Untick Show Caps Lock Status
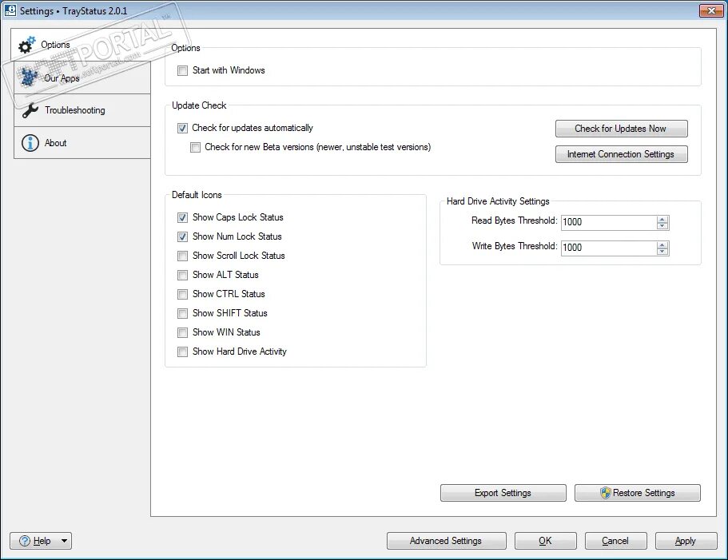The width and height of the screenshot is (728, 560). tap(182, 217)
